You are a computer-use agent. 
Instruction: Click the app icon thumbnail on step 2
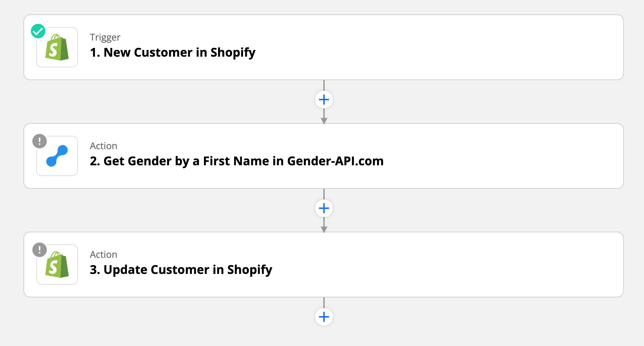coord(57,156)
